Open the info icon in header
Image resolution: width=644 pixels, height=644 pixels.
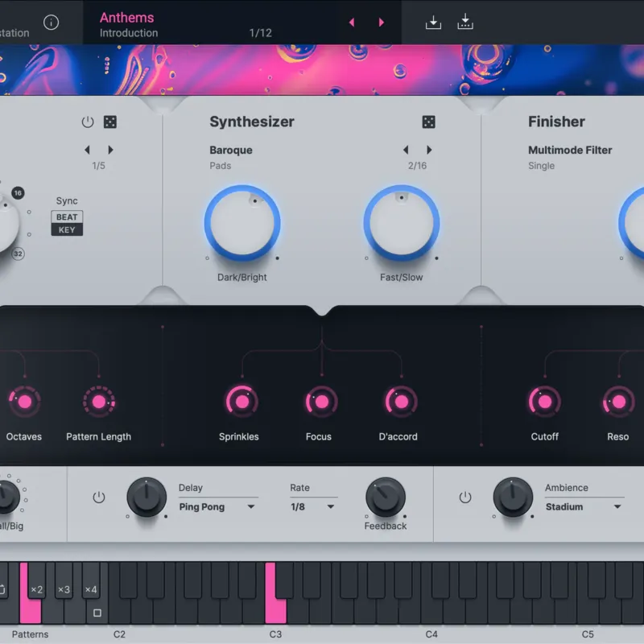point(51,23)
